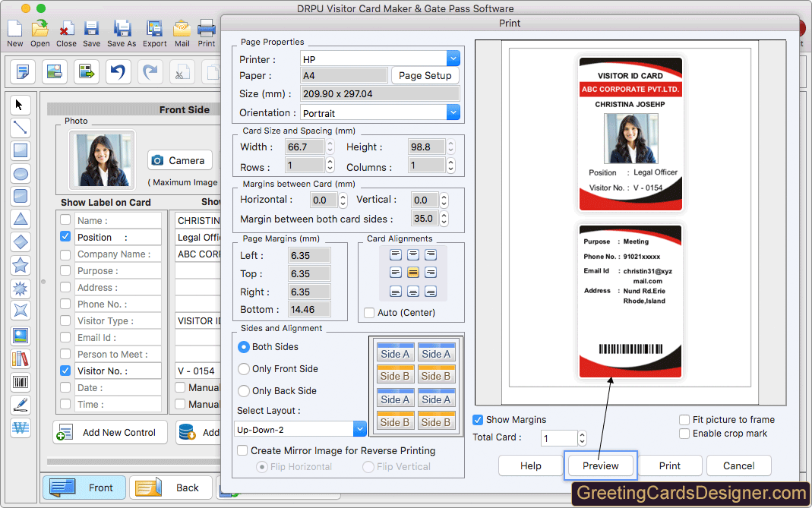Enable crop mark checkbox
The width and height of the screenshot is (812, 508).
point(684,434)
